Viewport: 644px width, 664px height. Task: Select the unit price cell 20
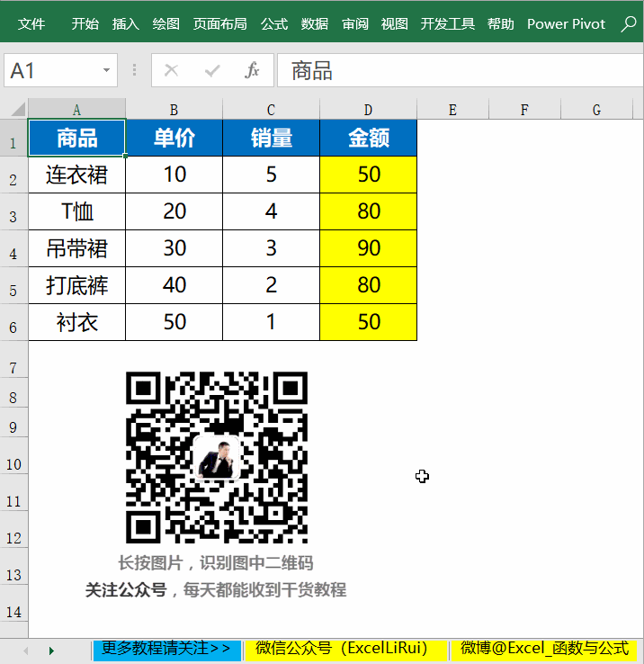[x=174, y=211]
